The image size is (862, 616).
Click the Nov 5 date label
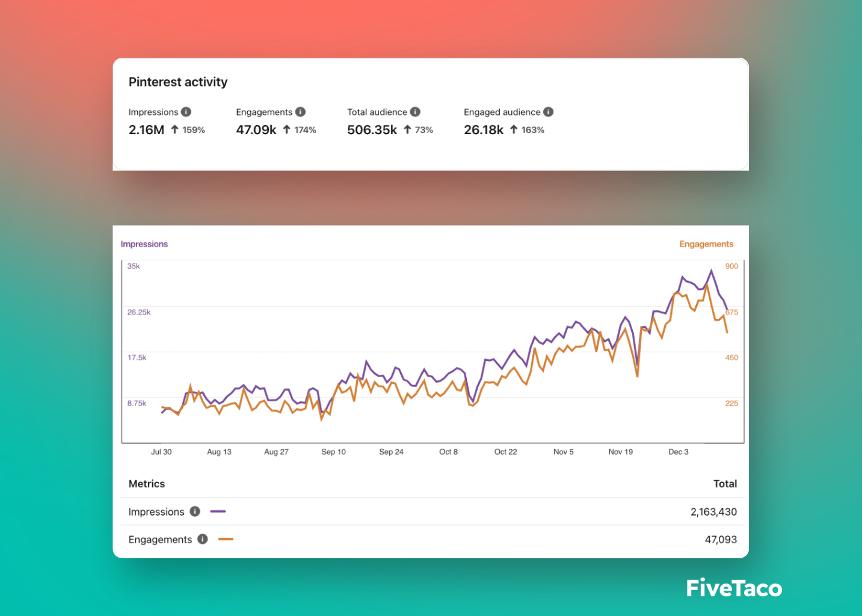563,452
